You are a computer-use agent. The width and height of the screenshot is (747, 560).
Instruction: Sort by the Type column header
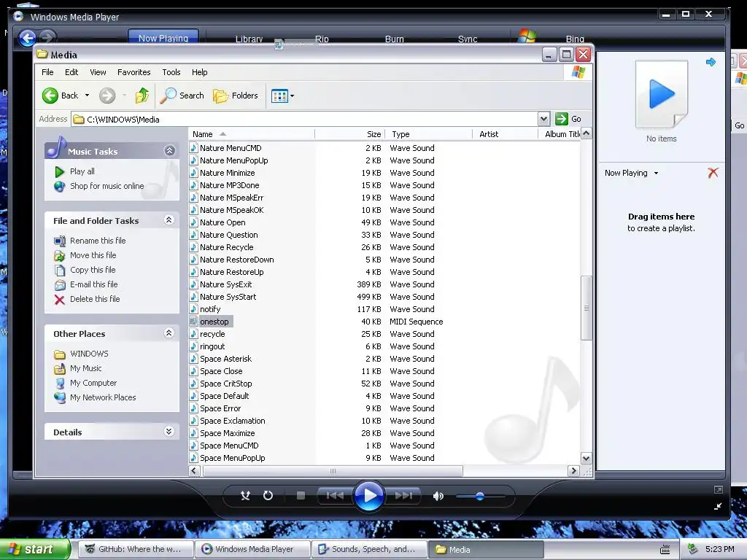pyautogui.click(x=429, y=134)
